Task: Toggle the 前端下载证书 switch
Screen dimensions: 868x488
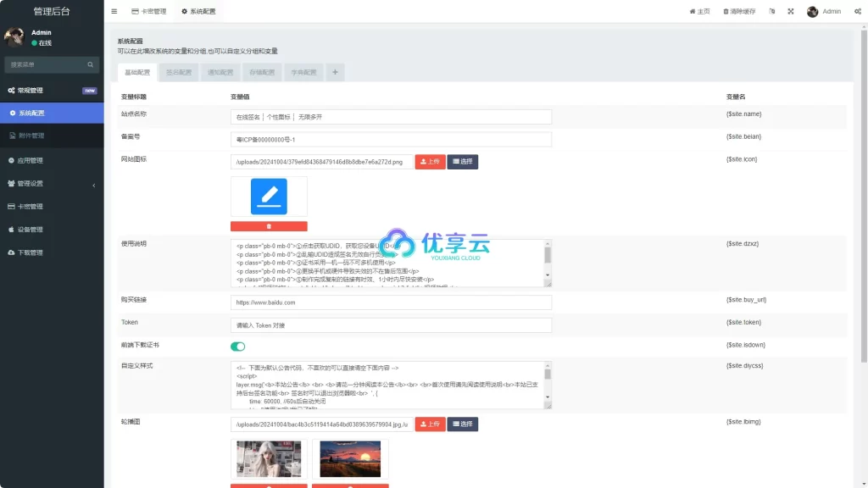Action: click(x=238, y=346)
